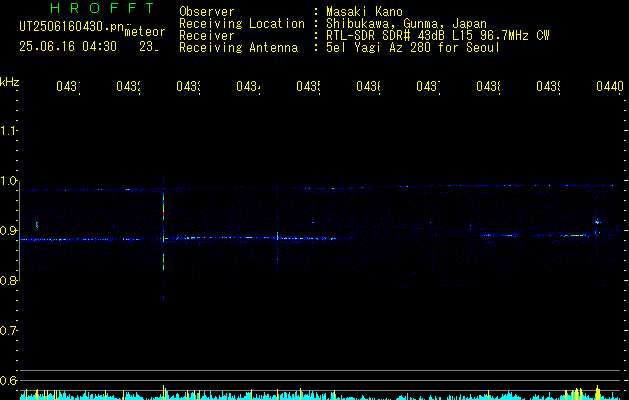
Task: Click the Observer label
Action: [207, 12]
